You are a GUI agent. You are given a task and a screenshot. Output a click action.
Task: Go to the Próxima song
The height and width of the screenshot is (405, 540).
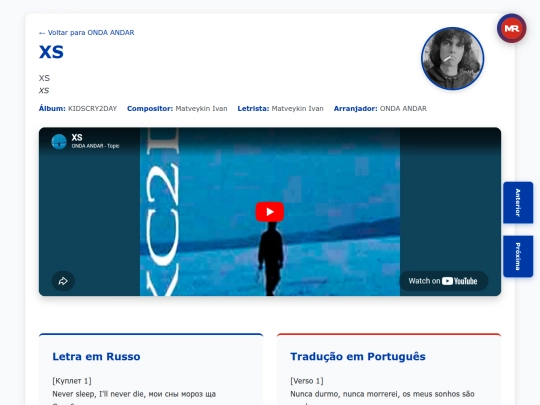(518, 256)
